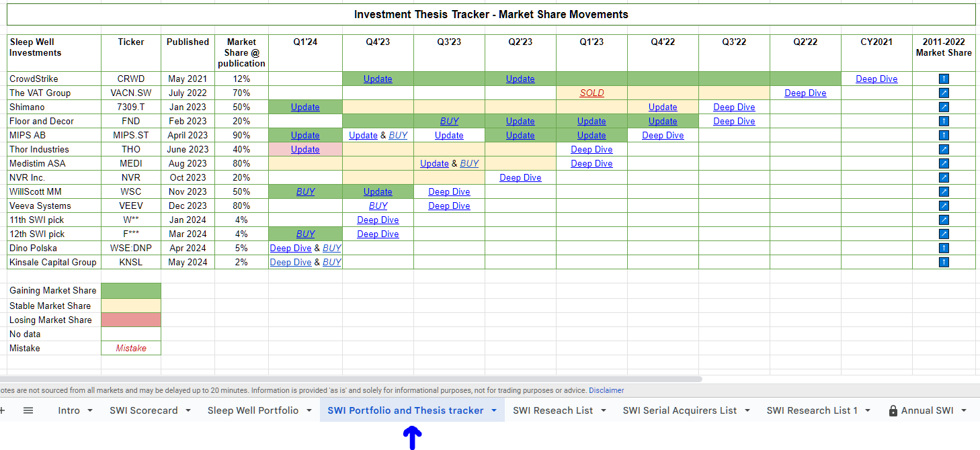
Task: Select the green Gaining Market Share legend swatch
Action: point(131,291)
